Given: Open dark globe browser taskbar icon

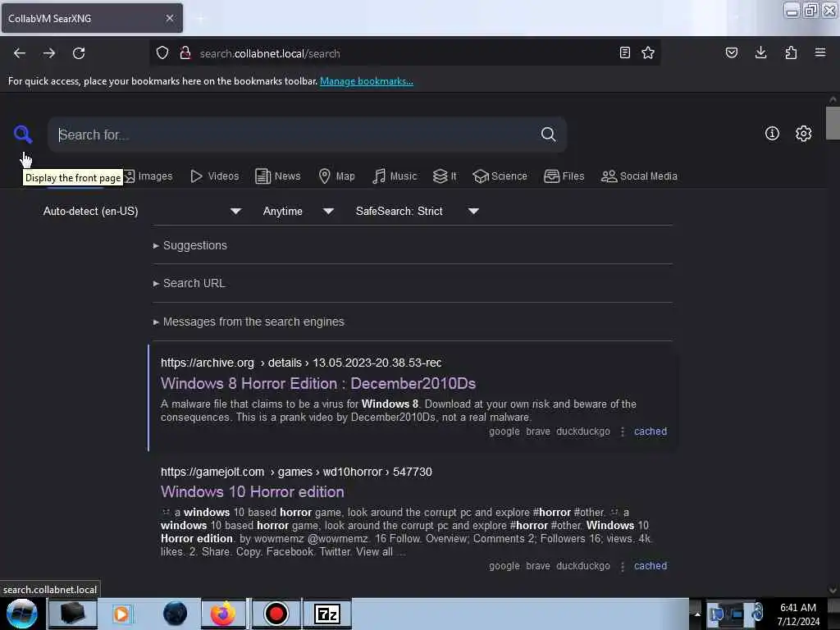Looking at the screenshot, I should pos(175,614).
